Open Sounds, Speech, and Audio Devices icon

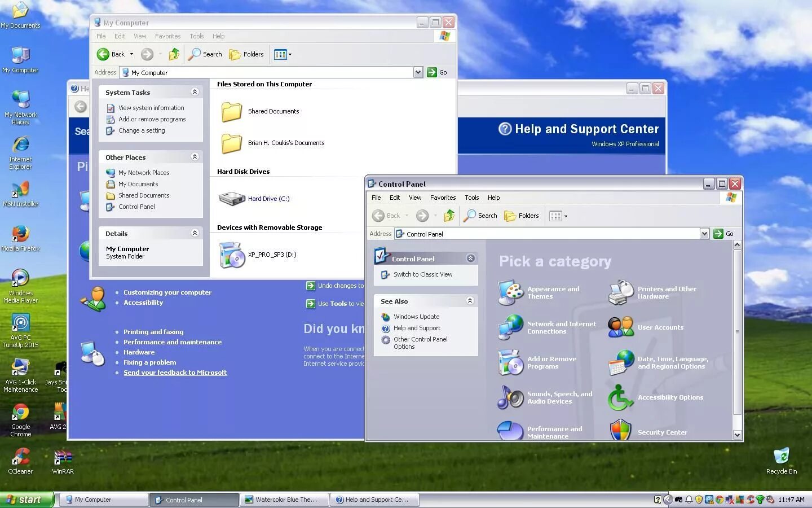[x=511, y=397]
